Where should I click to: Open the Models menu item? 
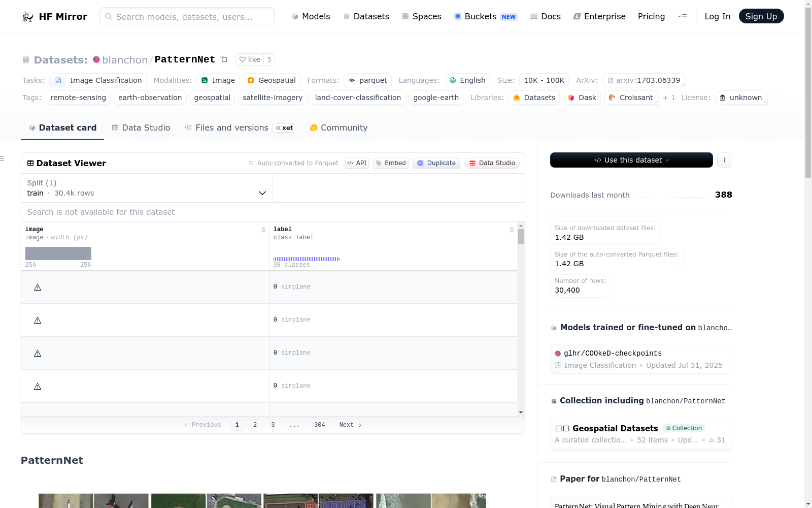coord(311,16)
